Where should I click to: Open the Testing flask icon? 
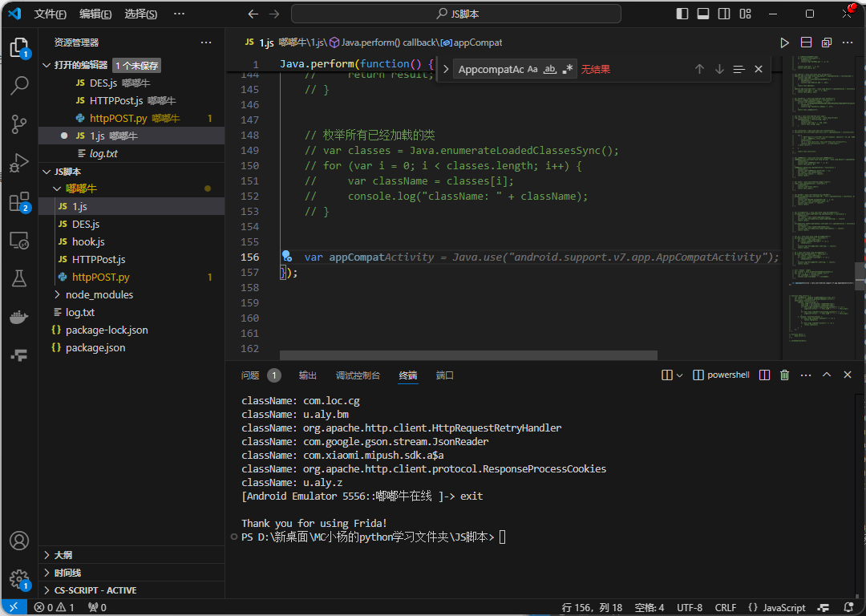(x=19, y=278)
